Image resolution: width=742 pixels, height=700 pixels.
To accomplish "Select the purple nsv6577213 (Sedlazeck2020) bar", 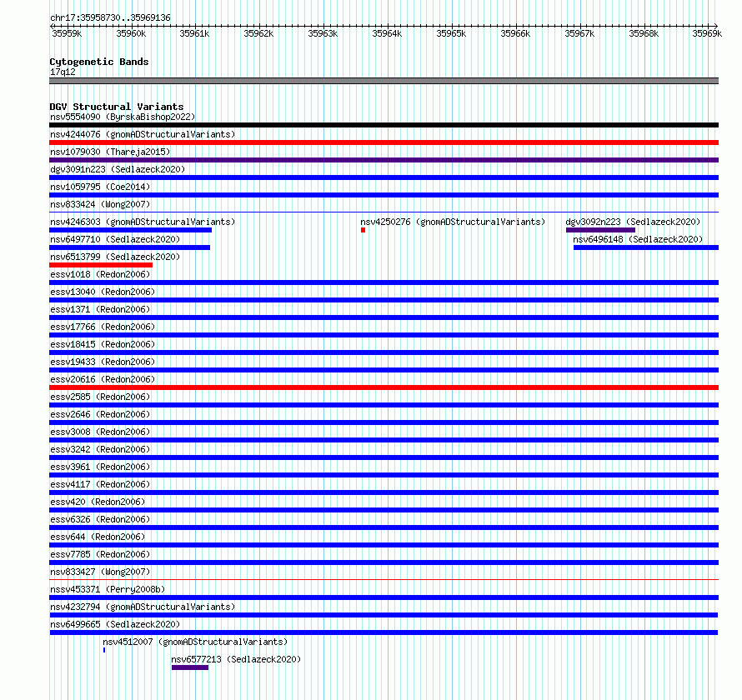I will click(x=190, y=667).
